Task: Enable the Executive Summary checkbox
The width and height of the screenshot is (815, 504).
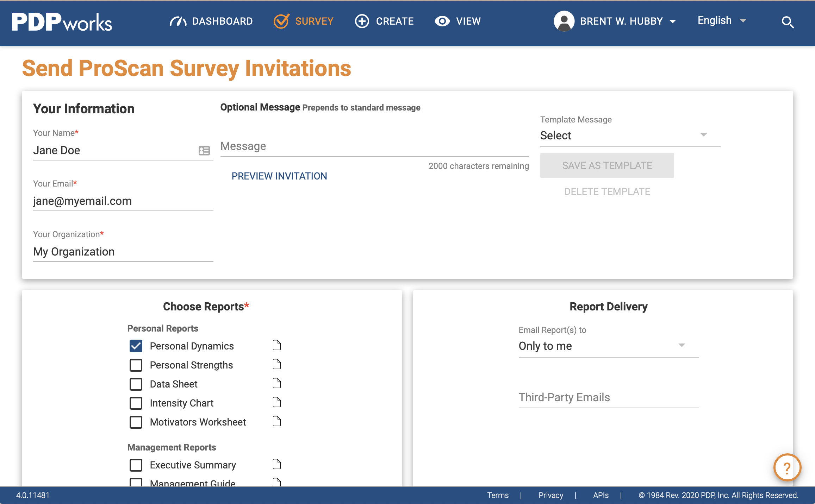Action: [136, 465]
